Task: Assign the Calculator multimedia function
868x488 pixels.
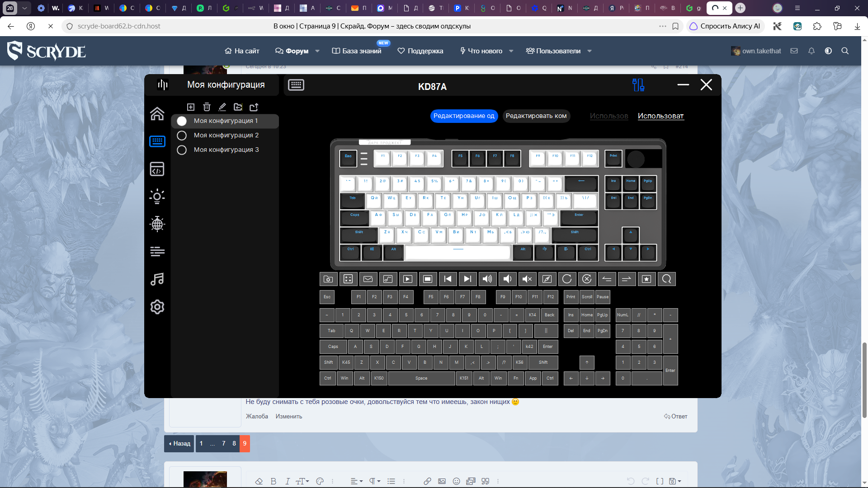Action: [348, 279]
